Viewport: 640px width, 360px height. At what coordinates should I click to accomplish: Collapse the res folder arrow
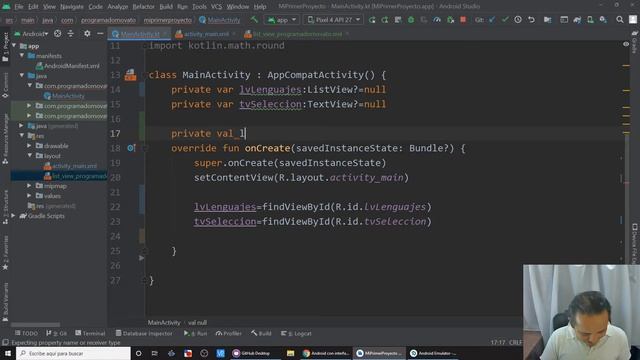coord(22,136)
